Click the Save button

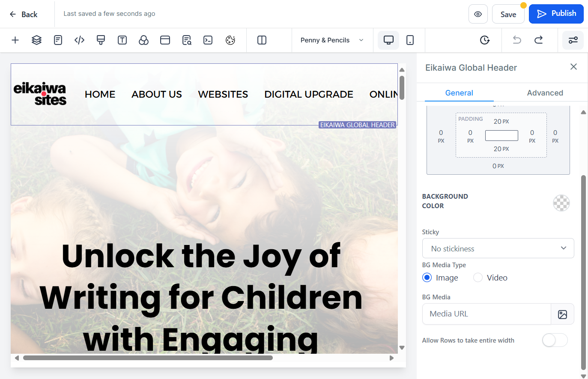point(508,14)
